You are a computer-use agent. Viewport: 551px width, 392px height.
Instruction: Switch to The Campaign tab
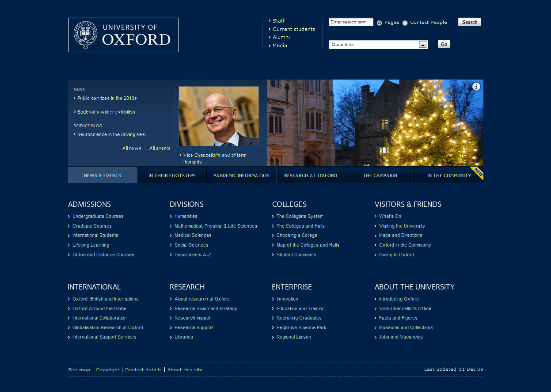(x=380, y=175)
